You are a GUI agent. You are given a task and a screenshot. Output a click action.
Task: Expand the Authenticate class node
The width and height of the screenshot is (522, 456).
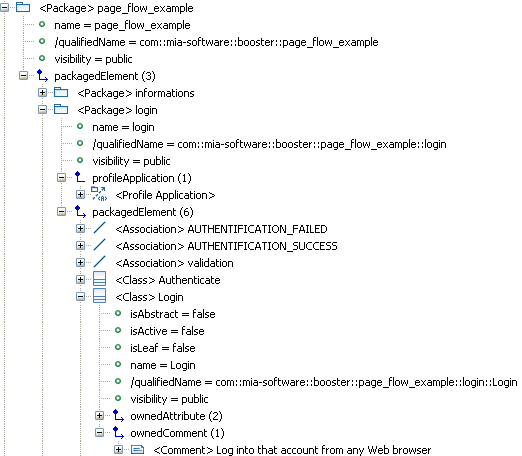(80, 279)
